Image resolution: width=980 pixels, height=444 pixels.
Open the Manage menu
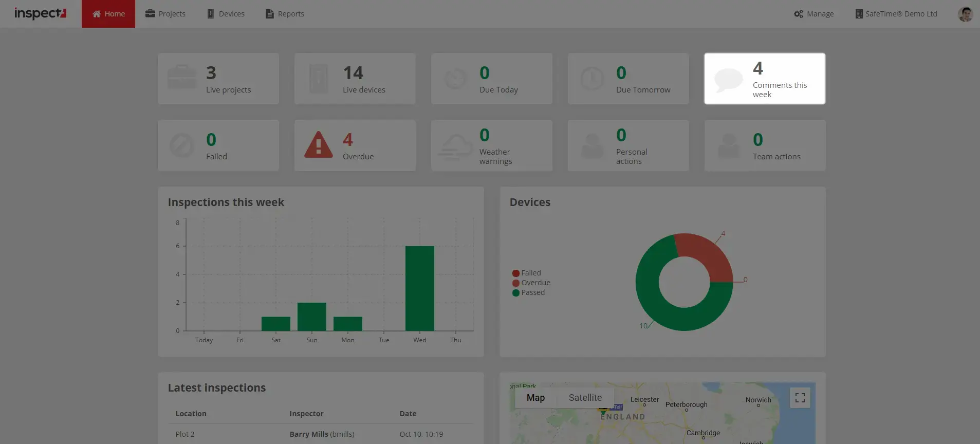tap(813, 14)
